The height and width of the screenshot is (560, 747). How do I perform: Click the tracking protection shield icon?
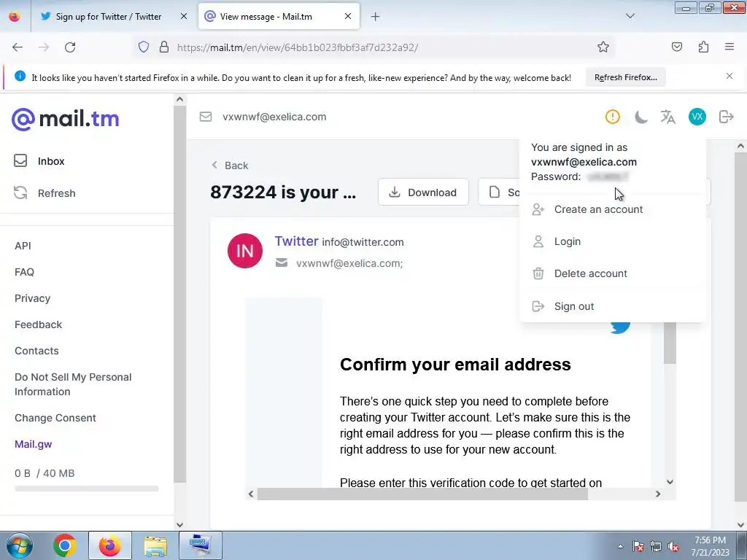tap(144, 47)
